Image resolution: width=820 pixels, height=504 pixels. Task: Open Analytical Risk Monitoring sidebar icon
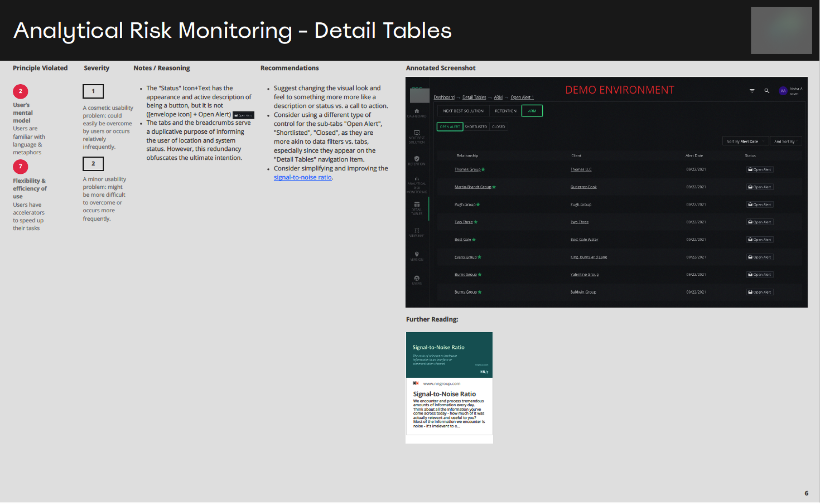pos(417,179)
